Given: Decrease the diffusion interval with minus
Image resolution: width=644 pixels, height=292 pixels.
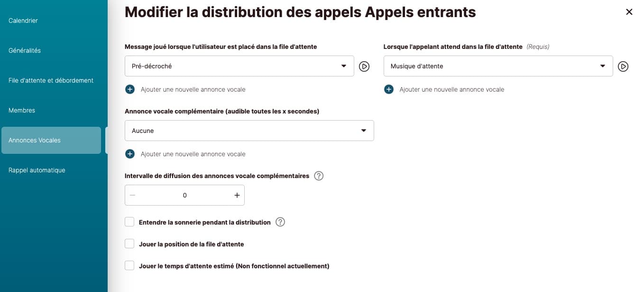Looking at the screenshot, I should 132,195.
